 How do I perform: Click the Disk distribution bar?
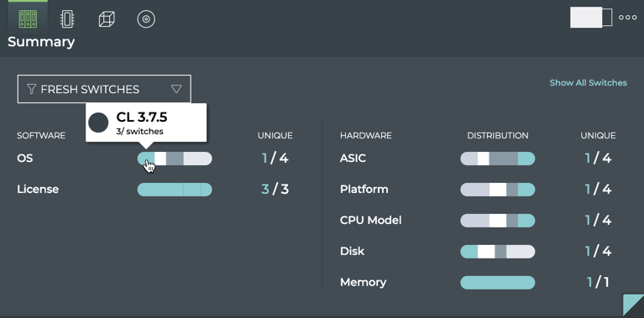pyautogui.click(x=497, y=252)
